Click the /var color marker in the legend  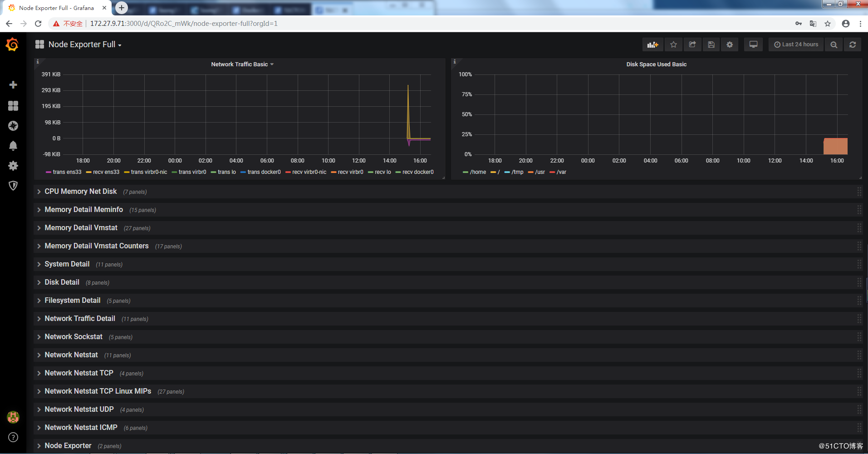[x=553, y=172]
